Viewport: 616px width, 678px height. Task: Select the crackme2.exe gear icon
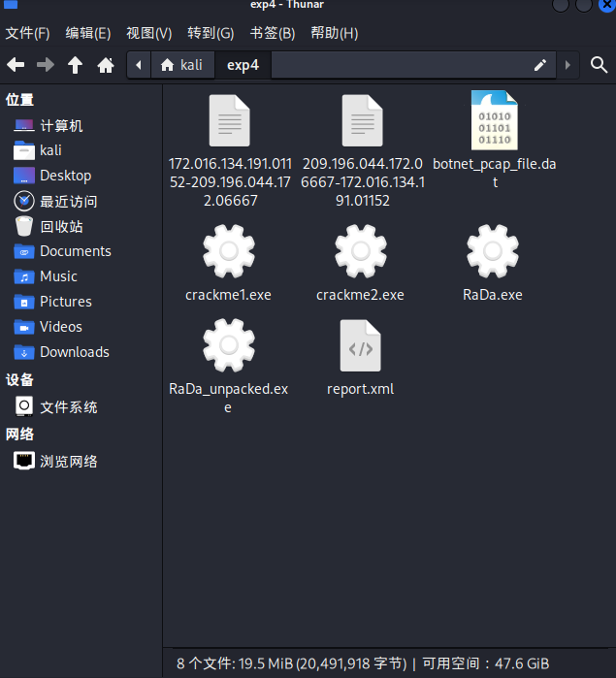pyautogui.click(x=361, y=251)
